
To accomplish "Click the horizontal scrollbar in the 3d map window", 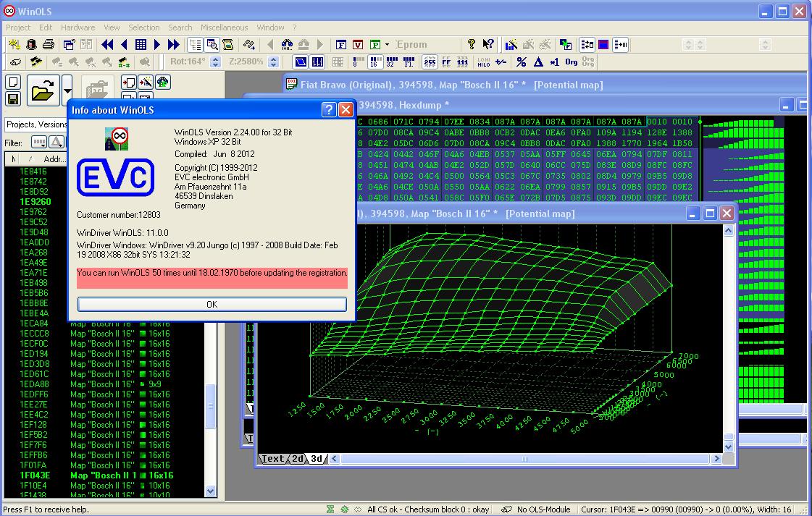I will 525,459.
